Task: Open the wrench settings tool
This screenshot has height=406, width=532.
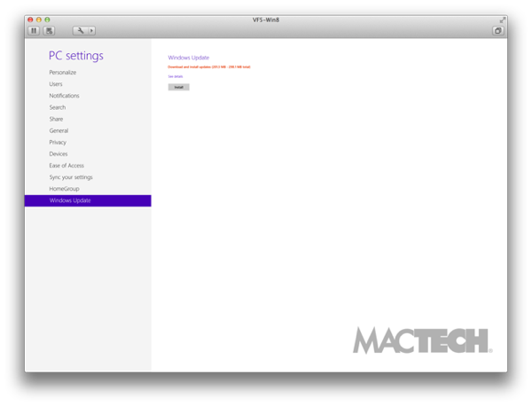Action: coord(81,30)
